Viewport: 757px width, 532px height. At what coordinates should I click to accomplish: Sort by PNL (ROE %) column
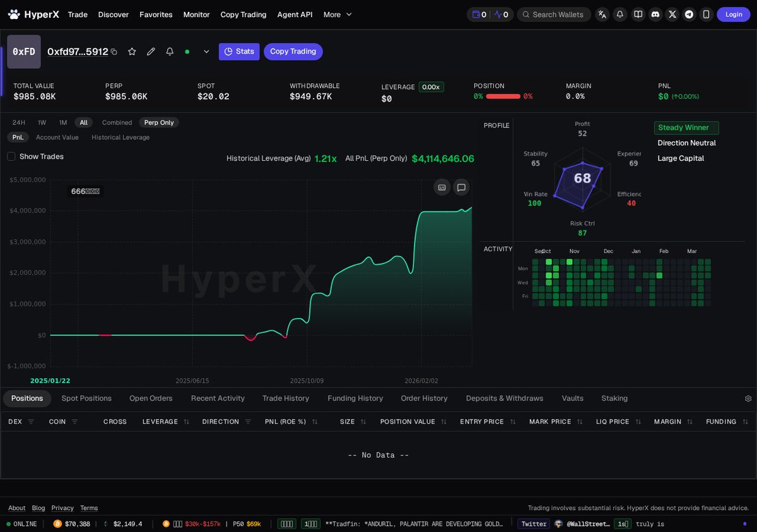pyautogui.click(x=315, y=422)
